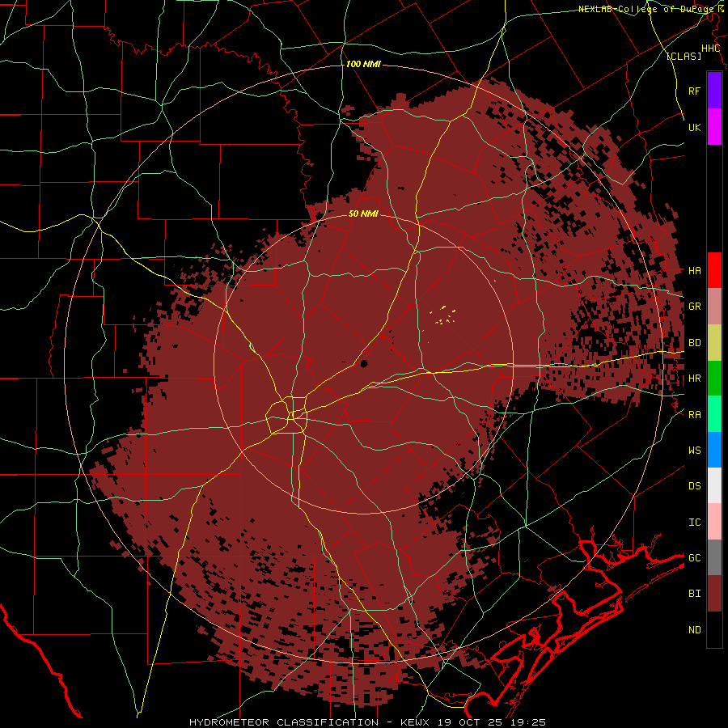Click the GR legend label
This screenshot has height=728, width=728.
tap(694, 307)
